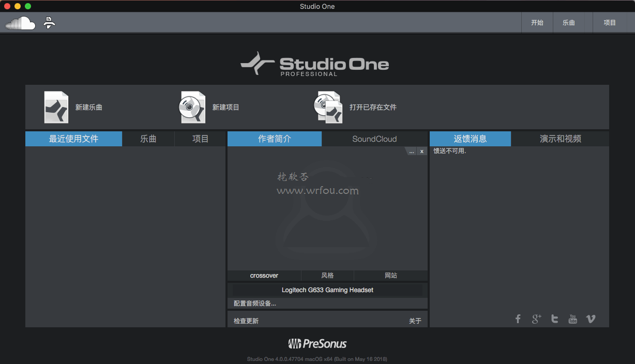The height and width of the screenshot is (364, 635).
Task: Open 配置音频设备... link
Action: (255, 304)
